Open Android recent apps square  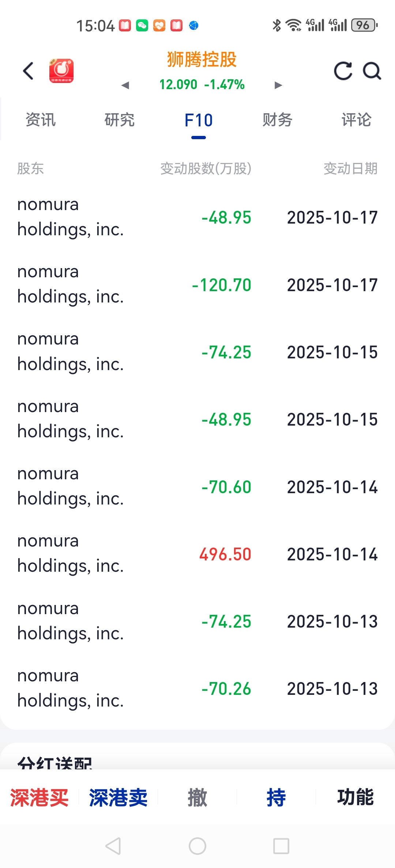pos(281,846)
